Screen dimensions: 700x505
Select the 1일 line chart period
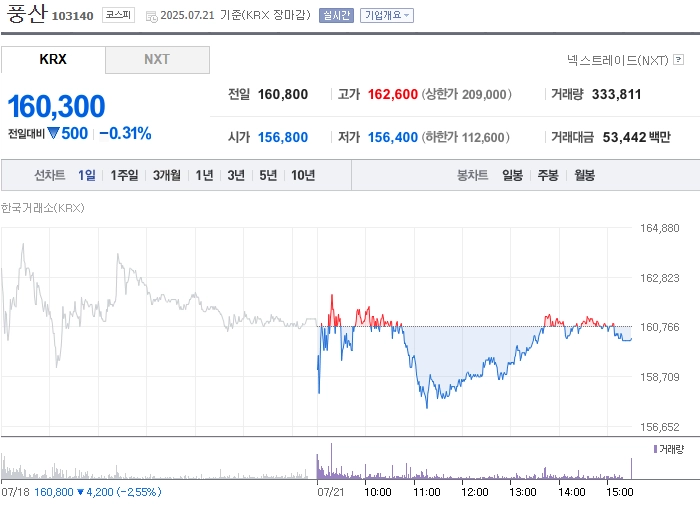87,175
